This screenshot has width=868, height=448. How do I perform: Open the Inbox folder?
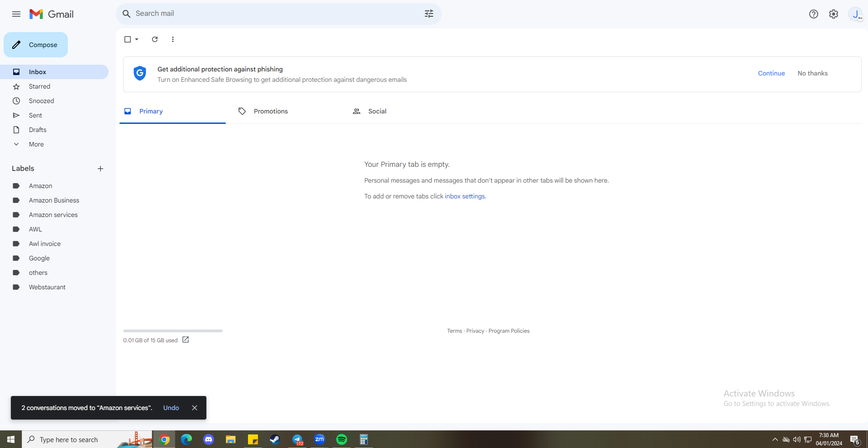(x=54, y=72)
